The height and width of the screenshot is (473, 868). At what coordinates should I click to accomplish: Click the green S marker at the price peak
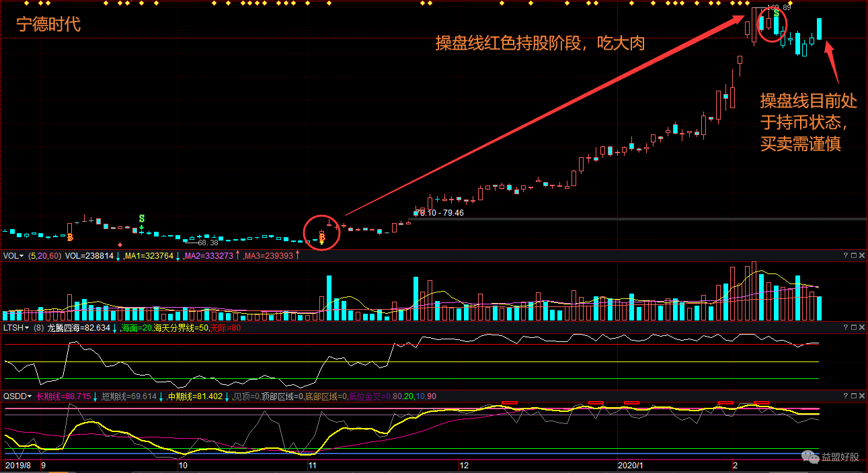point(777,13)
